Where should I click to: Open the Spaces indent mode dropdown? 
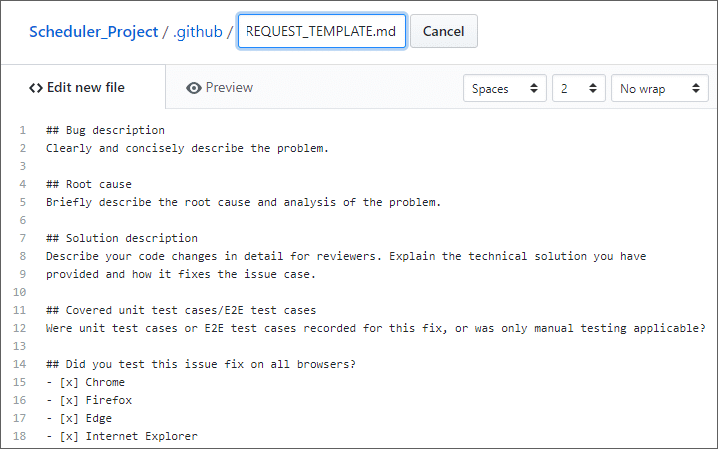505,88
